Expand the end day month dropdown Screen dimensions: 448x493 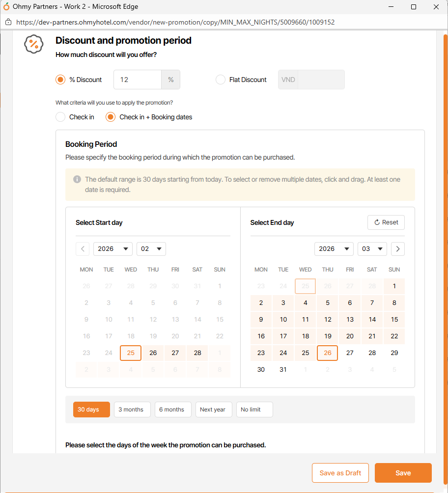coord(372,249)
